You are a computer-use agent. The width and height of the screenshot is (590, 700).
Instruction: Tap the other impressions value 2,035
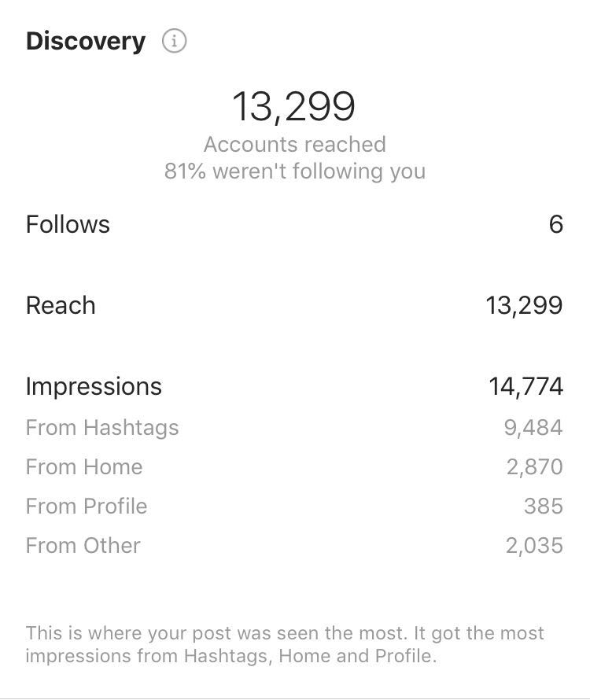(534, 546)
